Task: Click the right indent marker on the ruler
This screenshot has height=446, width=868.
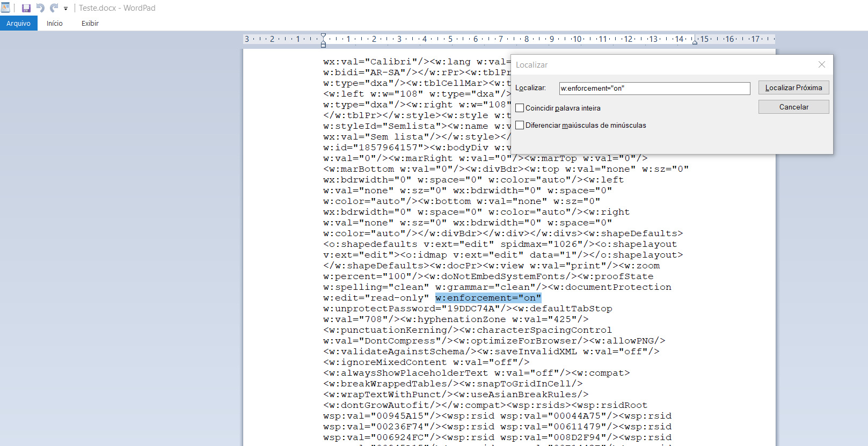Action: 695,41
